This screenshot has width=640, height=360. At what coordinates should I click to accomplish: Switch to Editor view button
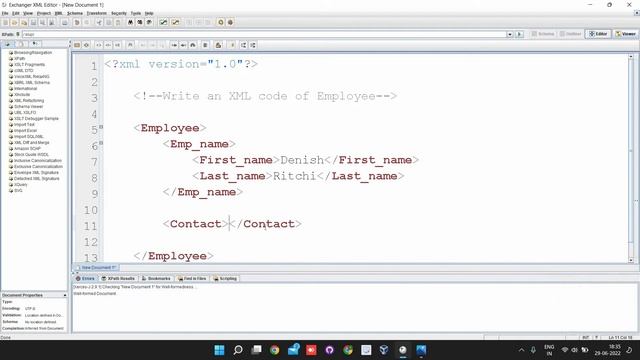tap(598, 34)
